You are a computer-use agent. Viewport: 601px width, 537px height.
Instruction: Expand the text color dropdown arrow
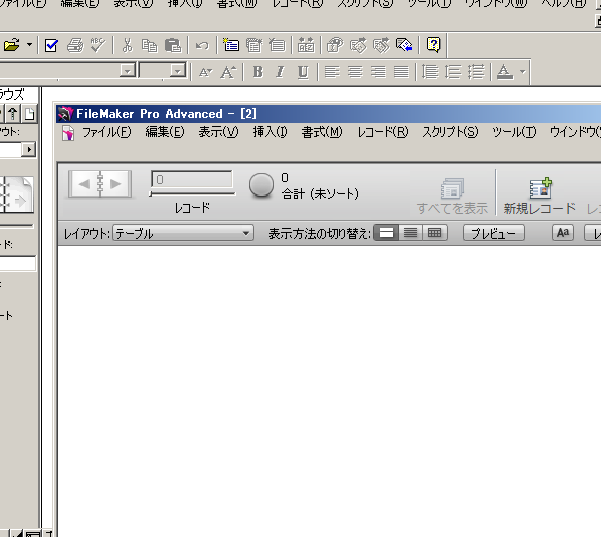(x=522, y=71)
